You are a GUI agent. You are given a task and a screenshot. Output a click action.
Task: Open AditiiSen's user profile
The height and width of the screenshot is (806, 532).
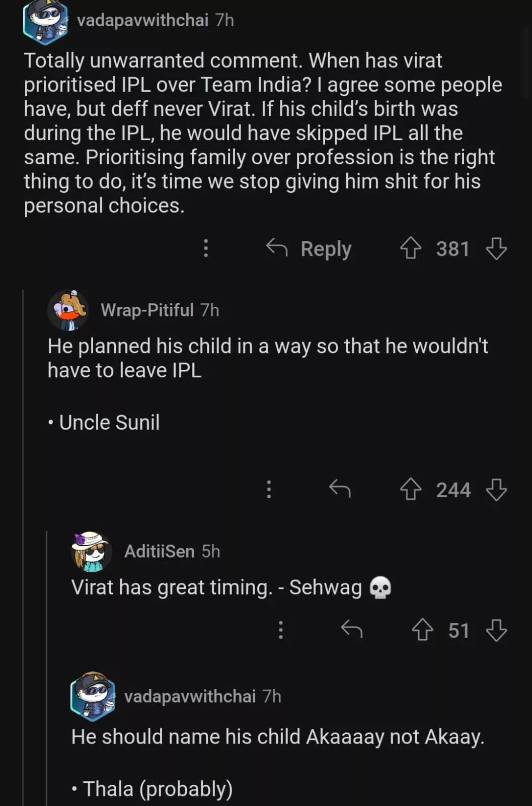(x=159, y=551)
